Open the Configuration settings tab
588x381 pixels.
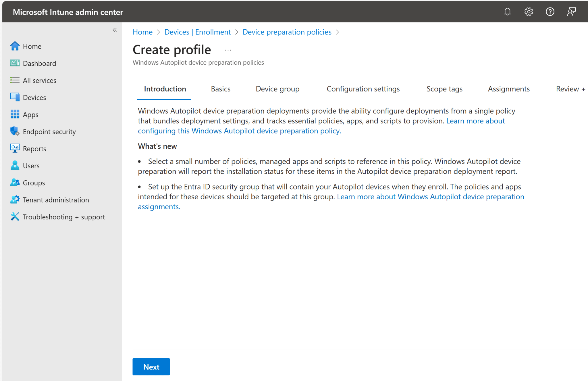coord(363,89)
